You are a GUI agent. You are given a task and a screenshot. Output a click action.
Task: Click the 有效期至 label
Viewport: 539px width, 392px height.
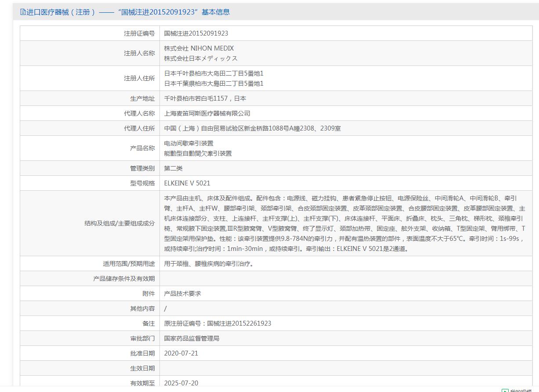[x=142, y=383]
